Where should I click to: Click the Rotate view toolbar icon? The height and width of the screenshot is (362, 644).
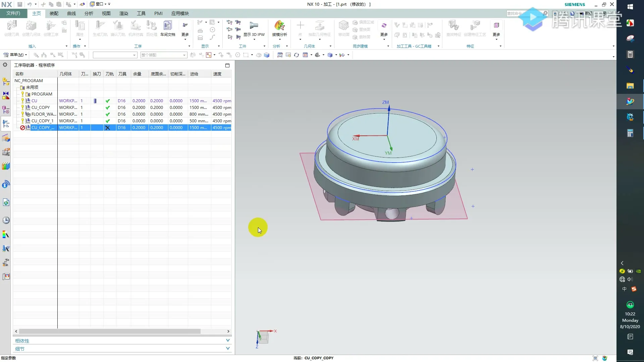tap(297, 55)
